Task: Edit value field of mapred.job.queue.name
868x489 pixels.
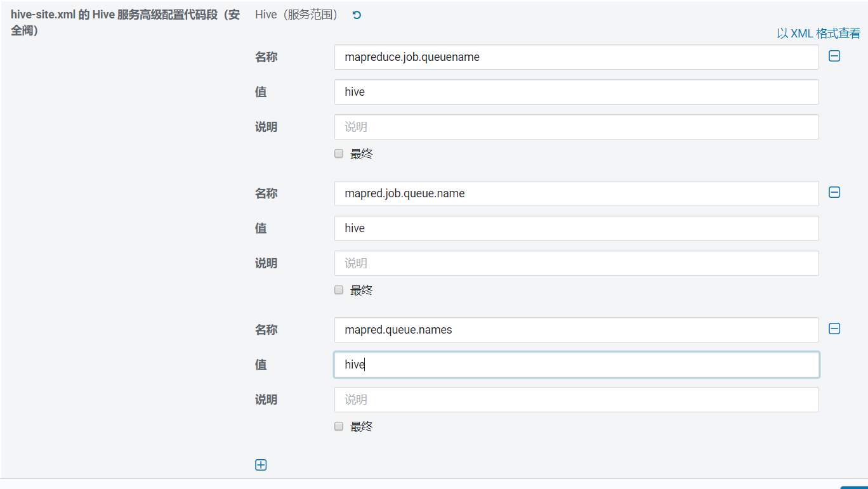Action: click(x=576, y=228)
